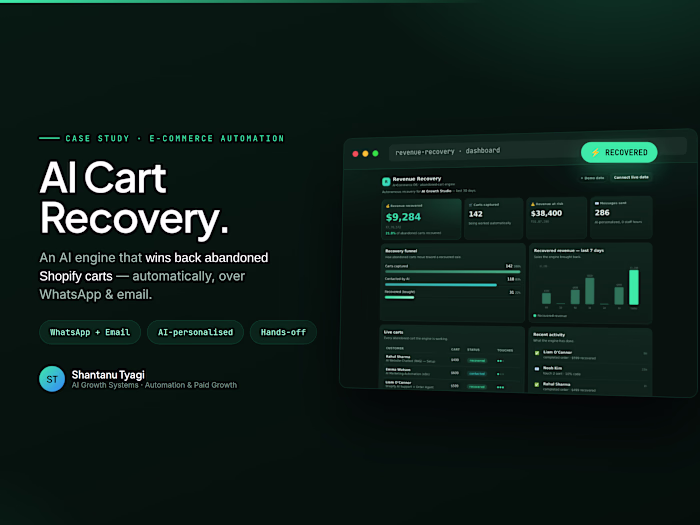Click the Recovered revenue legend dot

(535, 316)
